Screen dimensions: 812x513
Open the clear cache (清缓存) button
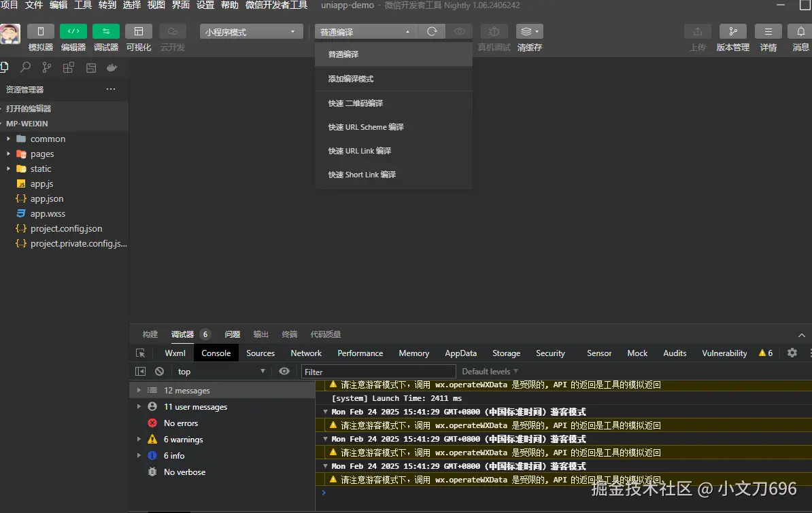[x=529, y=31]
